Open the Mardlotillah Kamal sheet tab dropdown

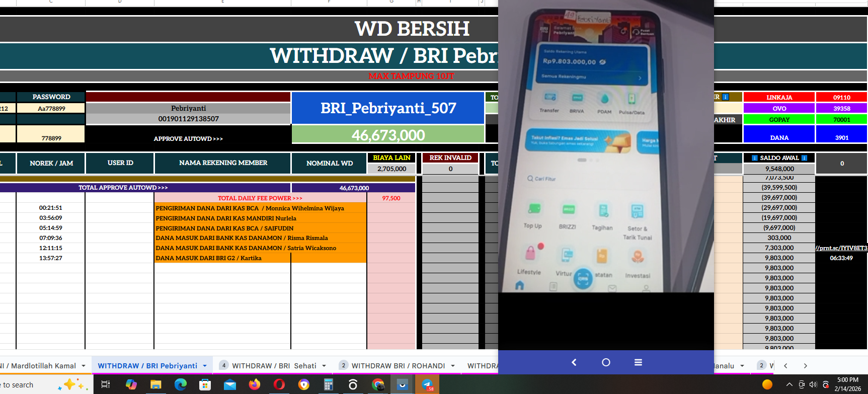click(84, 366)
